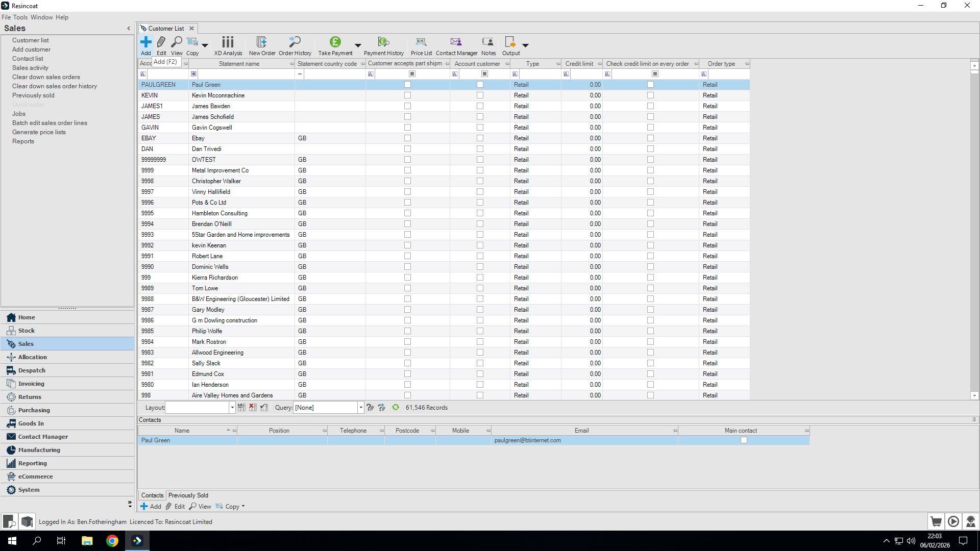Go to the Despatch module
Image resolution: width=980 pixels, height=551 pixels.
click(x=32, y=370)
